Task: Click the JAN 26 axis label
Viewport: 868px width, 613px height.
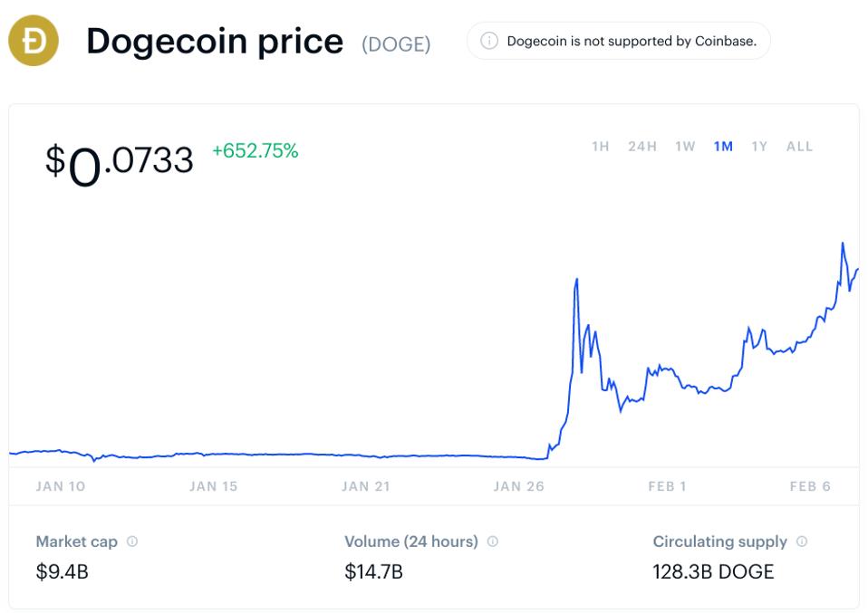Action: [x=519, y=486]
